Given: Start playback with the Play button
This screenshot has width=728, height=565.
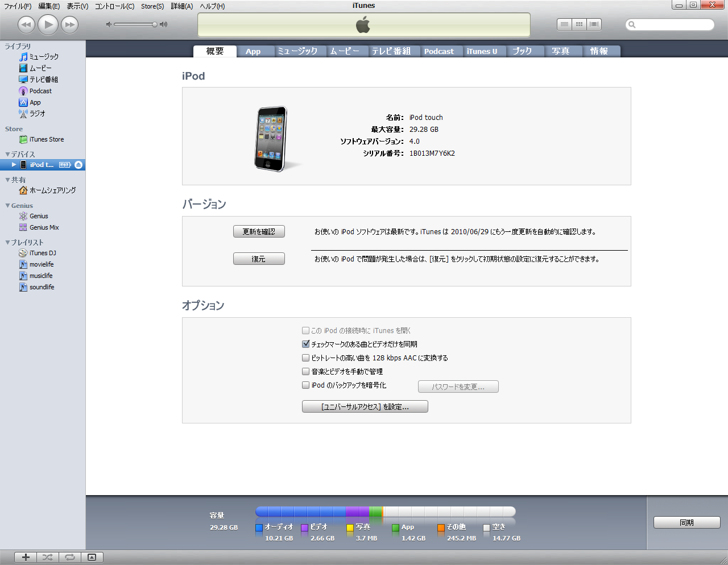Looking at the screenshot, I should 48,24.
